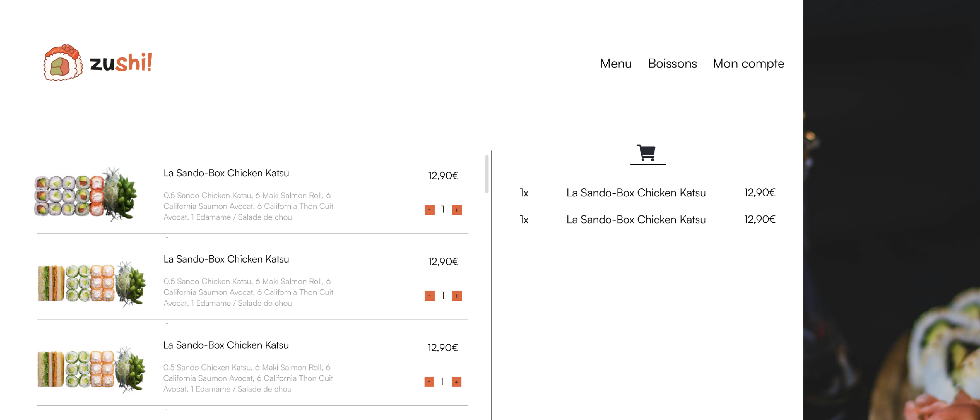The height and width of the screenshot is (420, 980).
Task: Click the menu list scrollbar handle
Action: (486, 174)
